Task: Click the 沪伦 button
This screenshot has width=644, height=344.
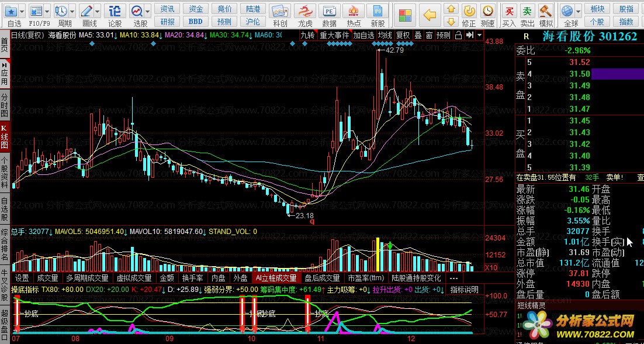Action: click(252, 22)
